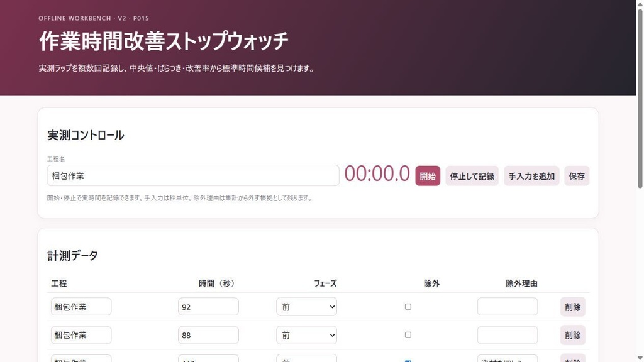This screenshot has height=362, width=644.
Task: Edit 工程 field in the 88 row
Action: click(x=81, y=335)
